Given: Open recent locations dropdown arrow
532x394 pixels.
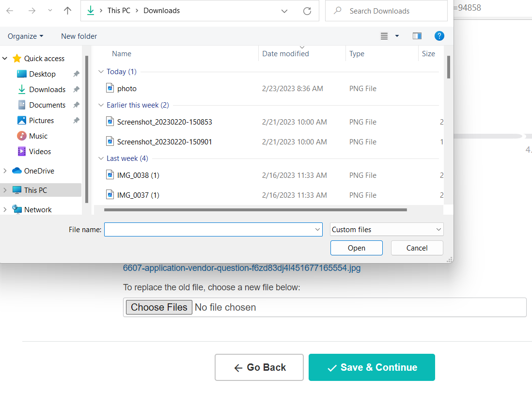Looking at the screenshot, I should pyautogui.click(x=50, y=11).
